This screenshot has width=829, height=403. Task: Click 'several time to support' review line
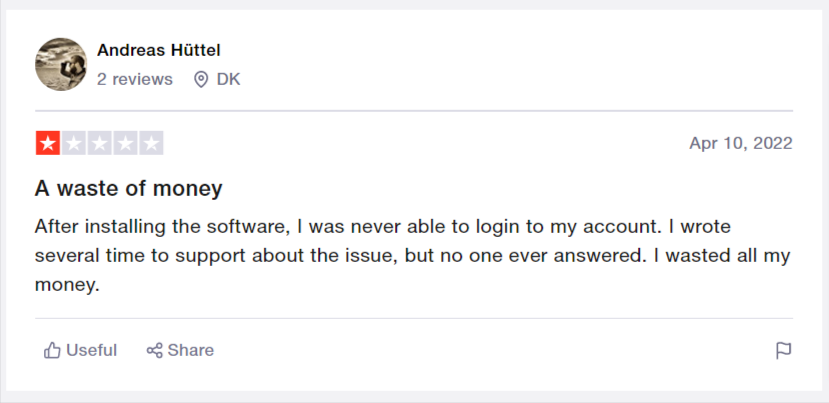coord(141,256)
